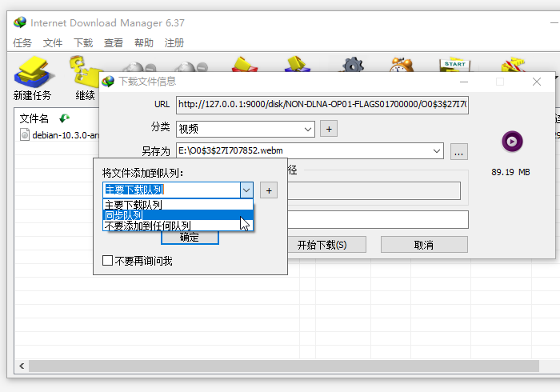Image resolution: width=560 pixels, height=392 pixels.
Task: Expand the 另存为 path dropdown arrow
Action: (x=437, y=151)
